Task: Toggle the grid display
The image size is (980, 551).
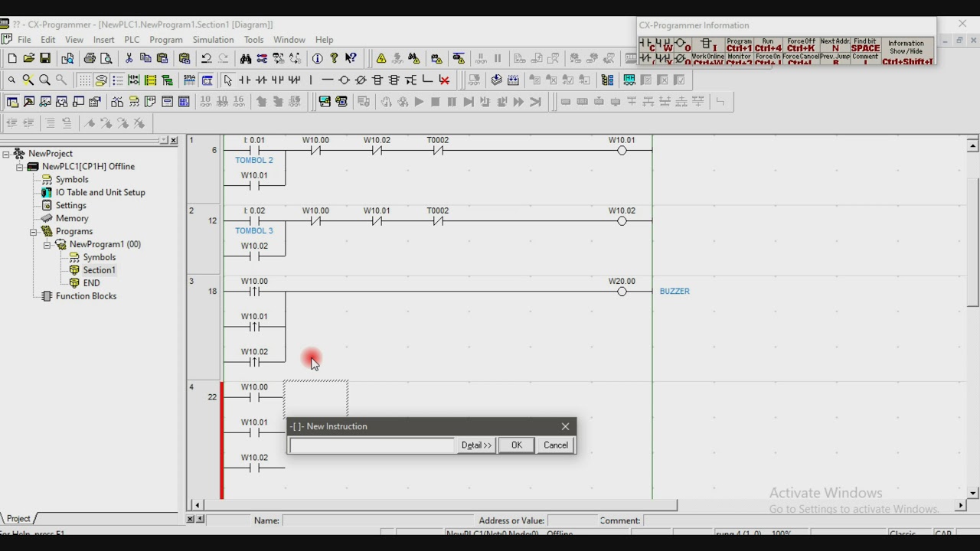Action: (84, 80)
